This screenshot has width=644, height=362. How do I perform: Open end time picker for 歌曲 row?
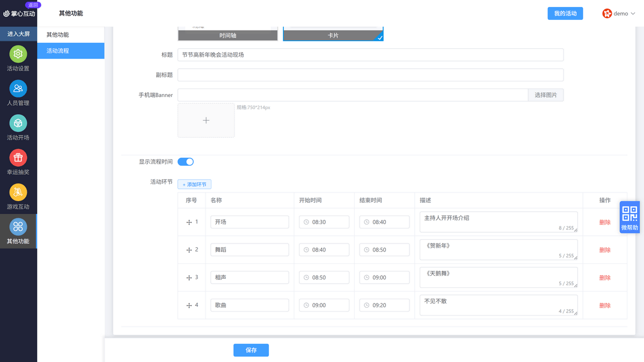coord(384,305)
